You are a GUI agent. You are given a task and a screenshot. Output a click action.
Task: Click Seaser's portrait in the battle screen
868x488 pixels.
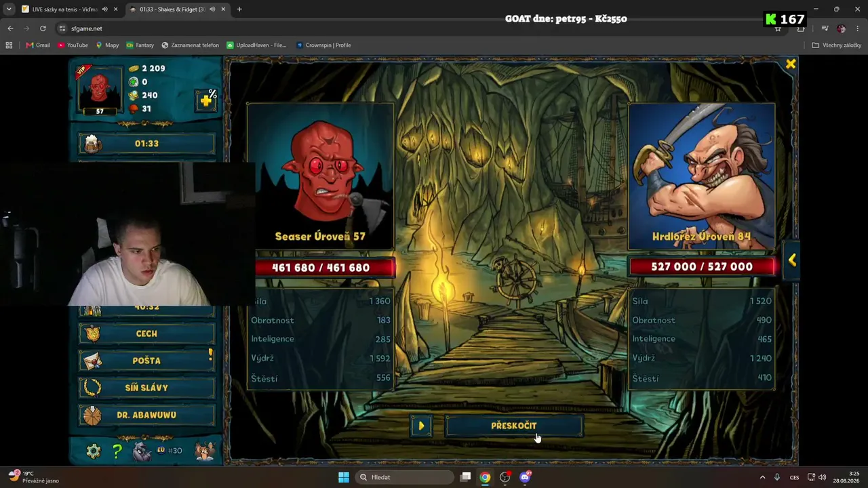[320, 176]
